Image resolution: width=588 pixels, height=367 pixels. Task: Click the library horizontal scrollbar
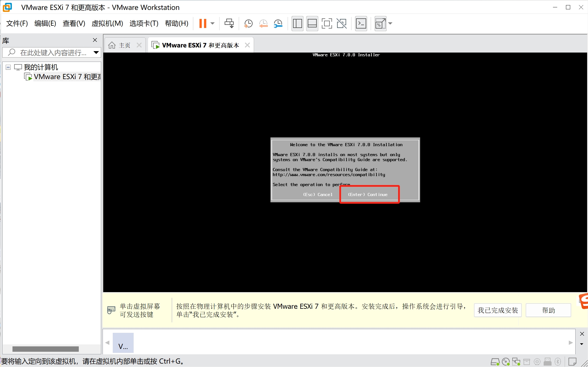(x=45, y=349)
